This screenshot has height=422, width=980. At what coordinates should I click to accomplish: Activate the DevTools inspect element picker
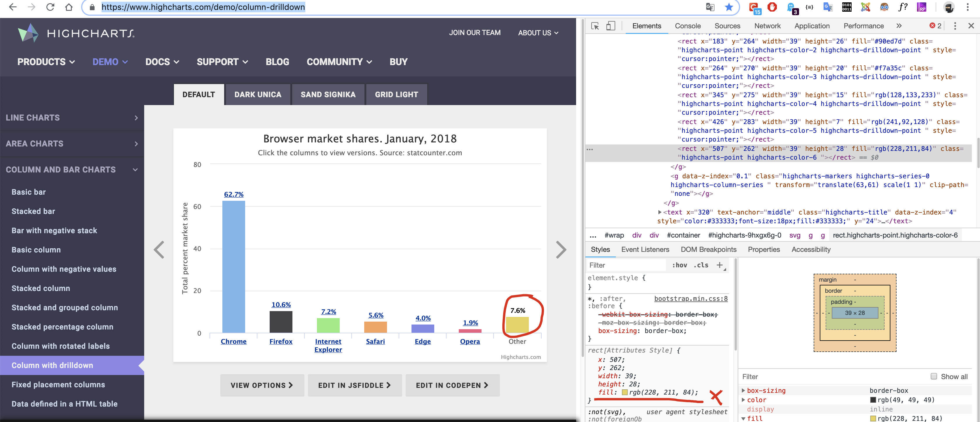point(595,26)
